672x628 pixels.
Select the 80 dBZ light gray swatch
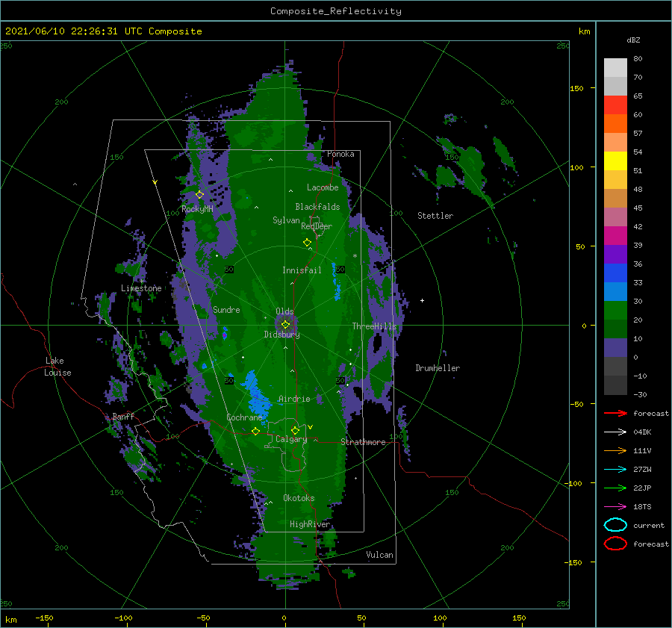click(615, 67)
